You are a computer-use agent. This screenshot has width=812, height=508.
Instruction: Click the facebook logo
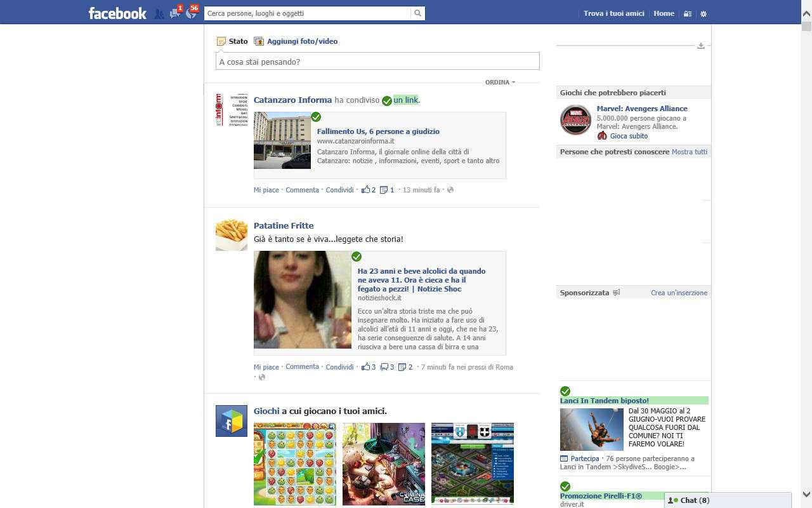pyautogui.click(x=117, y=13)
